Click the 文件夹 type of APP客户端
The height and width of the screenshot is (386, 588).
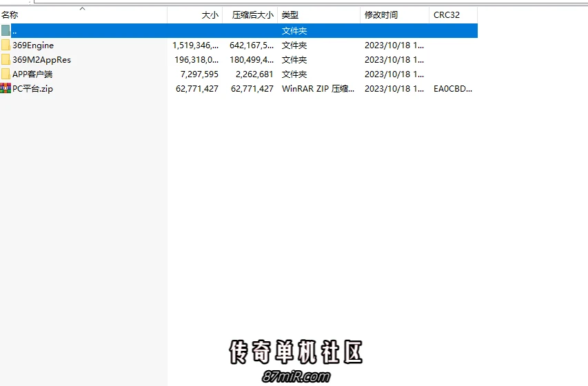click(294, 74)
